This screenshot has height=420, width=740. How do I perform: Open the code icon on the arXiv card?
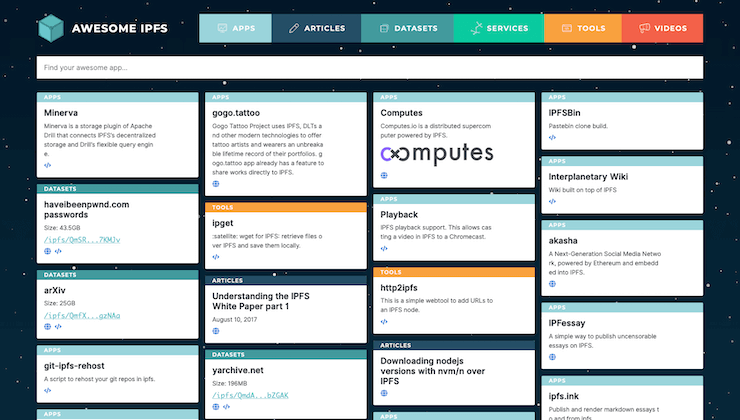[57, 327]
